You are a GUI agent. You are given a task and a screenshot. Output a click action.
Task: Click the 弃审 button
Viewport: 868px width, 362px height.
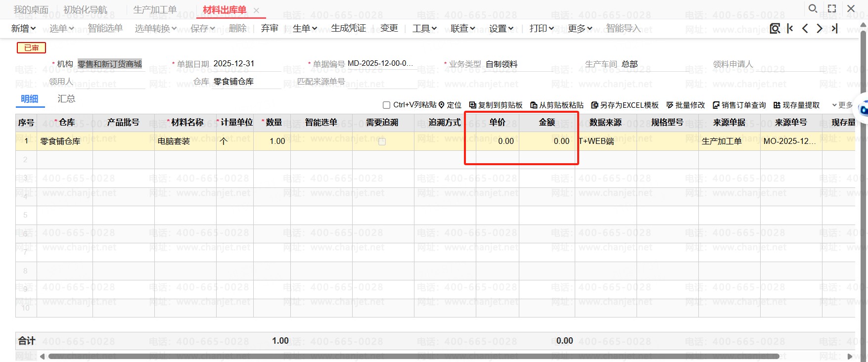point(270,28)
